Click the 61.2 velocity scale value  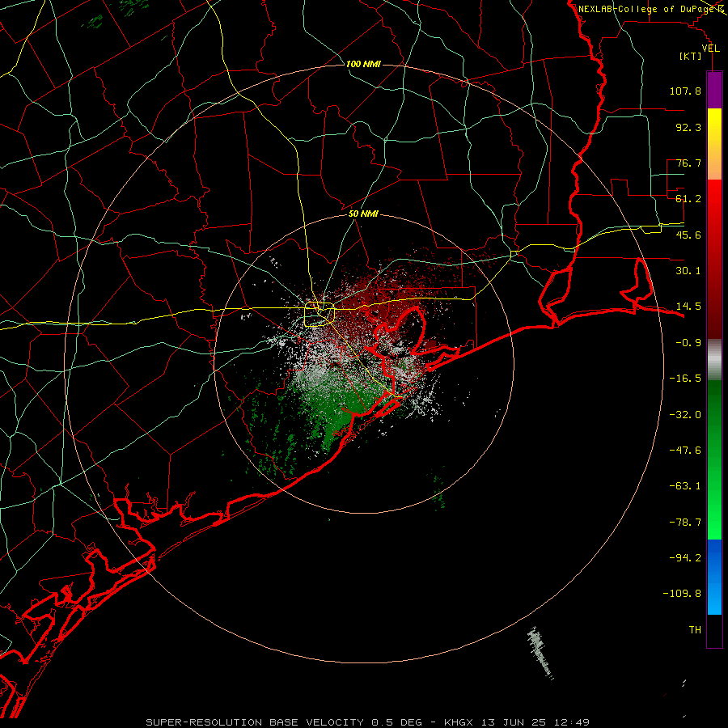pos(688,199)
